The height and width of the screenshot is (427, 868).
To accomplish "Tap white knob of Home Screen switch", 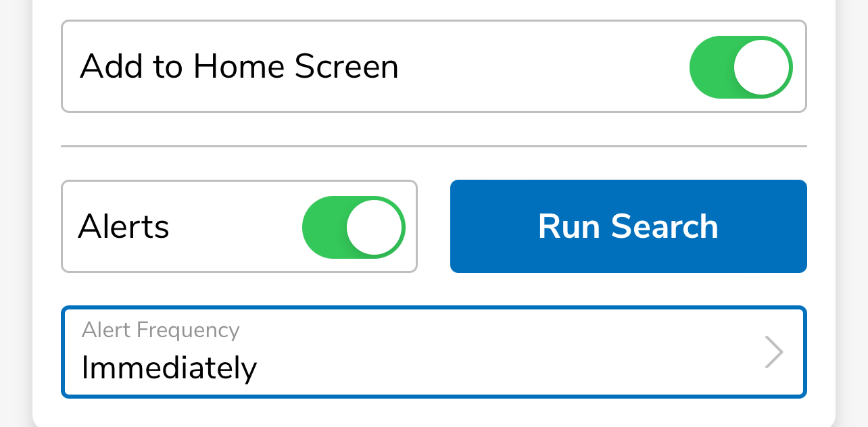I will [x=762, y=67].
